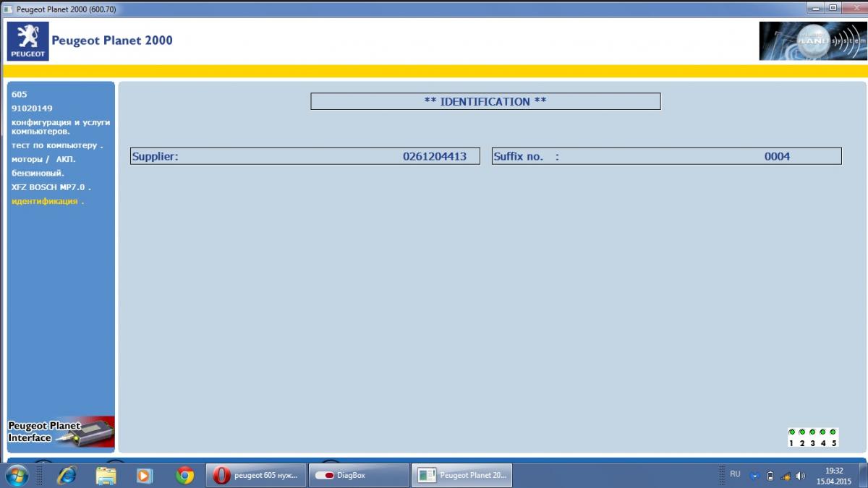Click the Suffix no. value 0004
Screen dimensions: 868x488
(x=778, y=156)
